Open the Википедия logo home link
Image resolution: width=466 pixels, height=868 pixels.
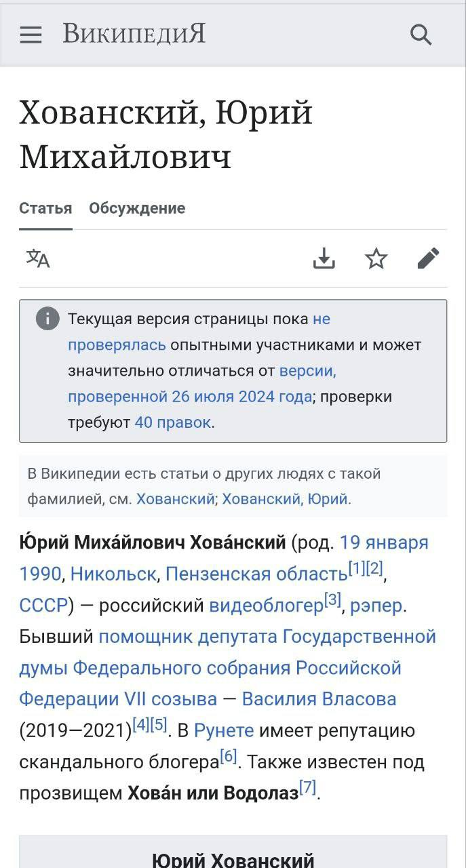[x=134, y=34]
